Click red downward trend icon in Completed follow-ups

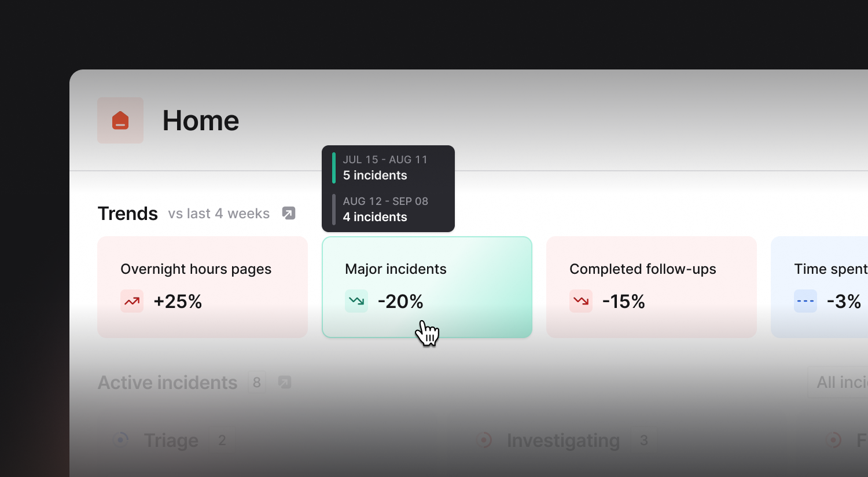581,301
